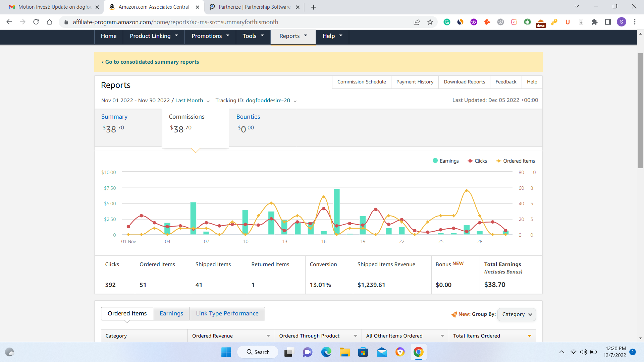Open the Grammarly extension icon
The image size is (644, 362).
coord(447,22)
